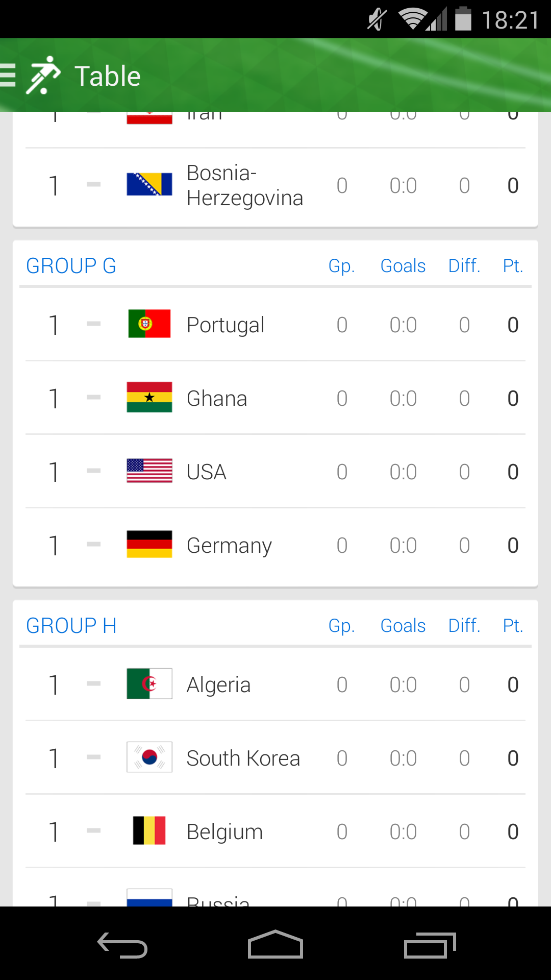
Task: Tap the GROUP H header
Action: click(x=71, y=626)
